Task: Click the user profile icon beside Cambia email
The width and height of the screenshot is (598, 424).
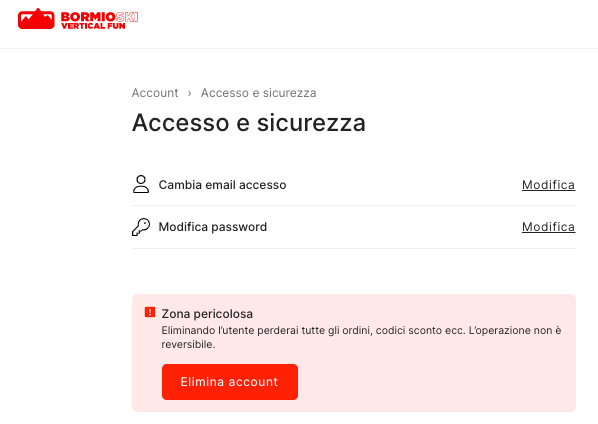Action: point(141,184)
